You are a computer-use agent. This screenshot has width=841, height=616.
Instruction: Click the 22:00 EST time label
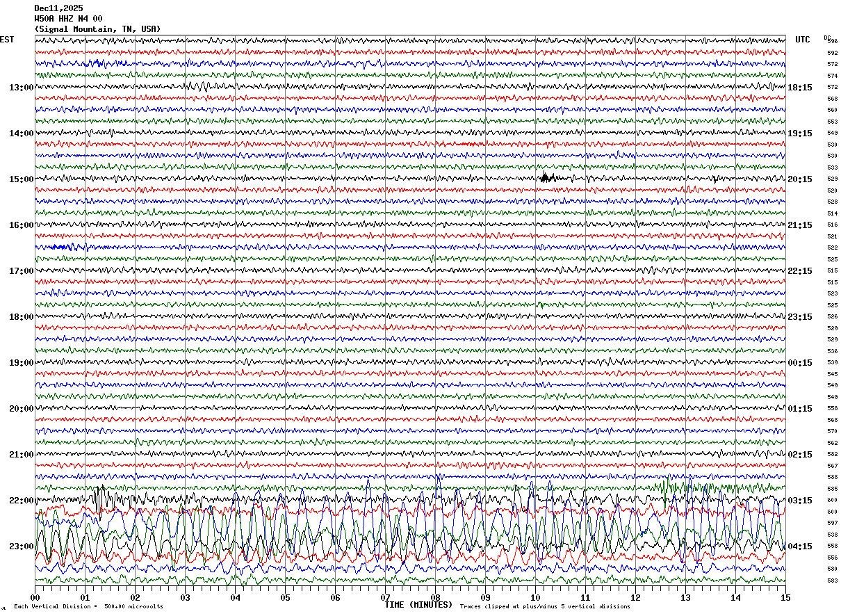pyautogui.click(x=21, y=501)
